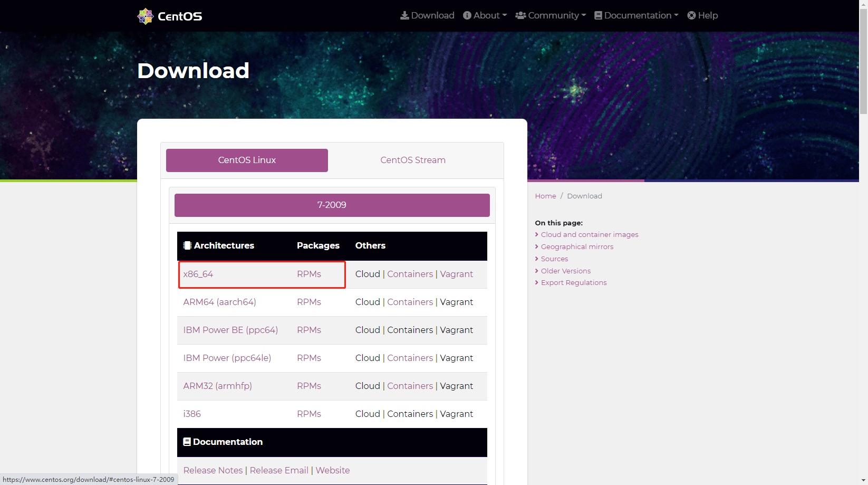Click the Cloud text in x86_64 row
Viewport: 868px width, 485px height.
coord(368,274)
